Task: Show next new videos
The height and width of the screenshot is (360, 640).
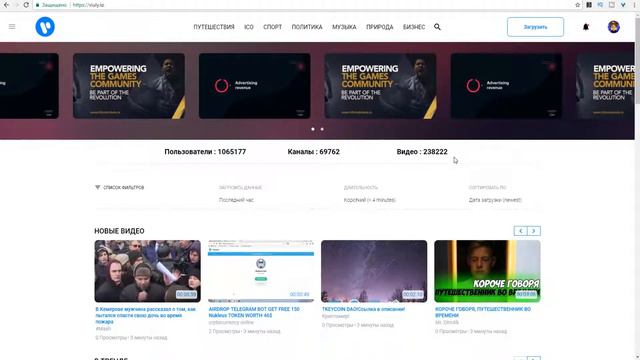Action: [534, 231]
